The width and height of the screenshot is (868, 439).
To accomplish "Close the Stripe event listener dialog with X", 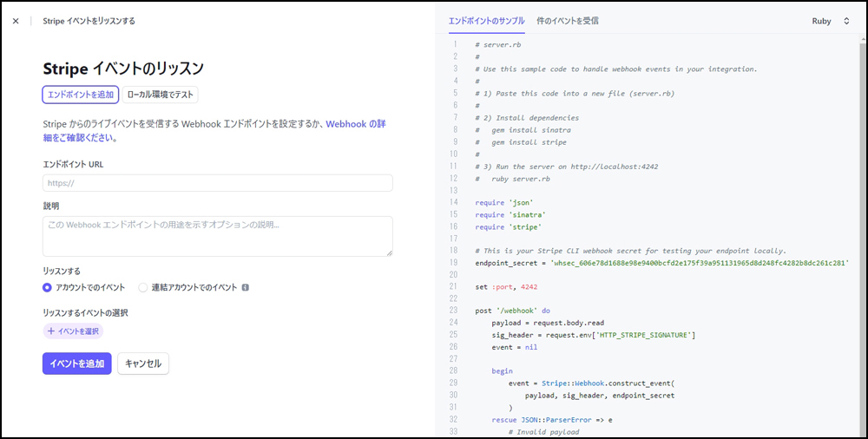I will (16, 21).
